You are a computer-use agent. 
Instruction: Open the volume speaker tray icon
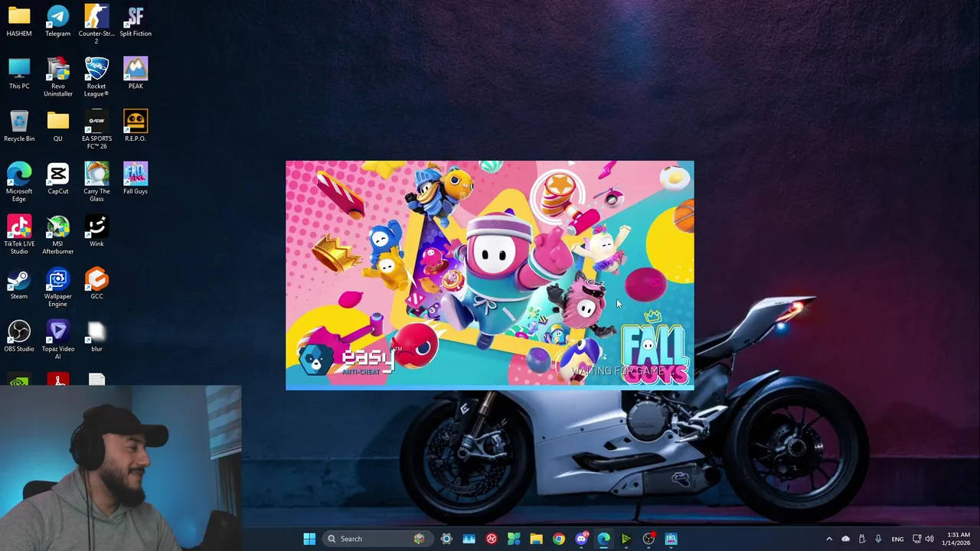(x=929, y=539)
